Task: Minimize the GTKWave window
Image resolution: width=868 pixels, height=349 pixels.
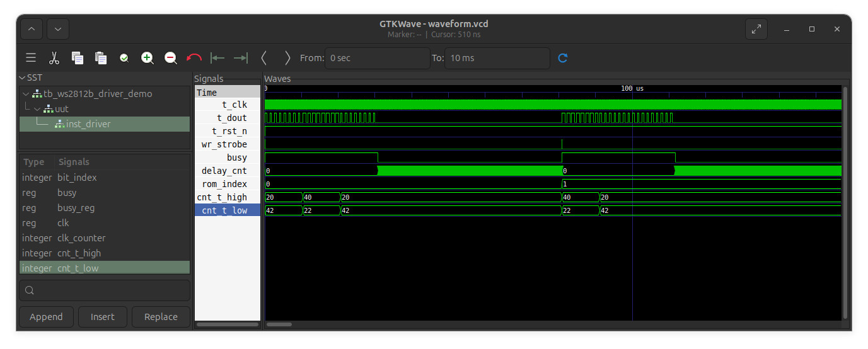Action: (787, 29)
